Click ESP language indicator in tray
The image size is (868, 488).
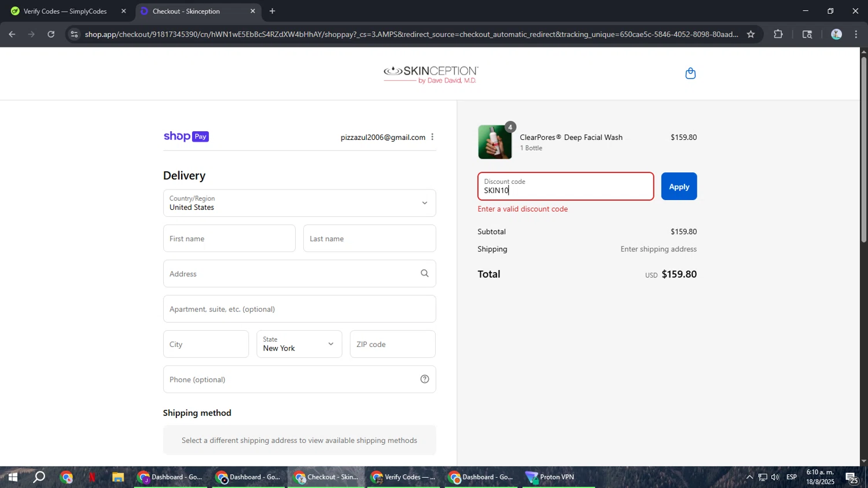click(x=792, y=477)
